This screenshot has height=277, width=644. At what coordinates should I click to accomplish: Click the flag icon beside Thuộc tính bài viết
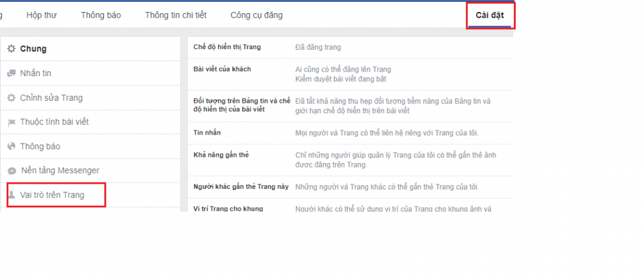(11, 122)
